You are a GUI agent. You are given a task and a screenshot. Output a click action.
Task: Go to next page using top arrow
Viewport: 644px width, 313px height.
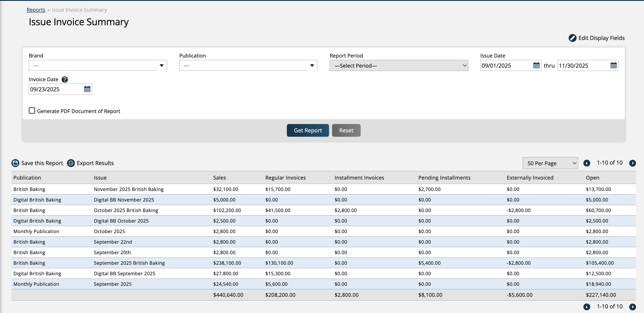[633, 163]
